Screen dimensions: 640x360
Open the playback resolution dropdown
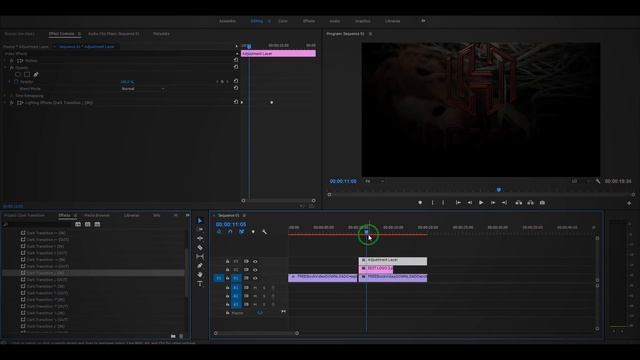tap(580, 181)
